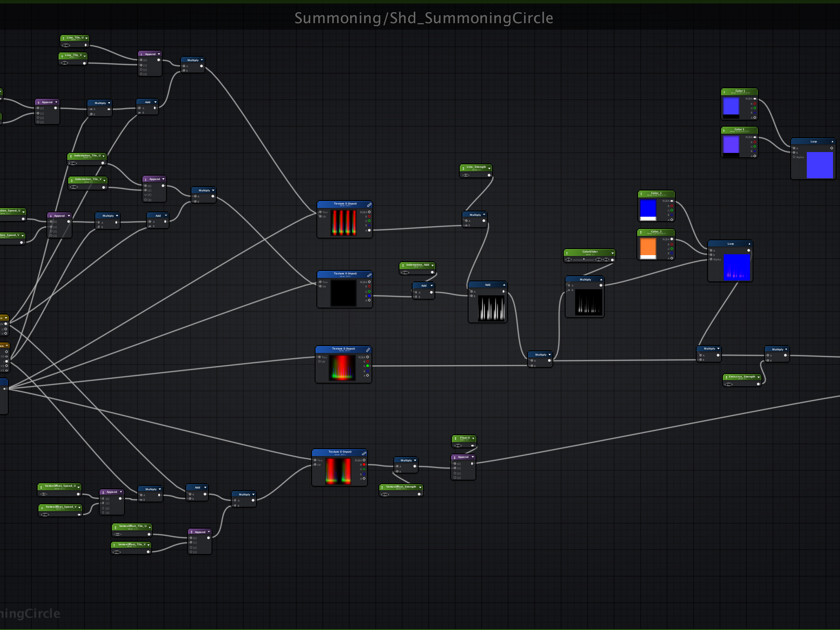Click output port of VertexOffset_Speed_U node

click(x=78, y=494)
